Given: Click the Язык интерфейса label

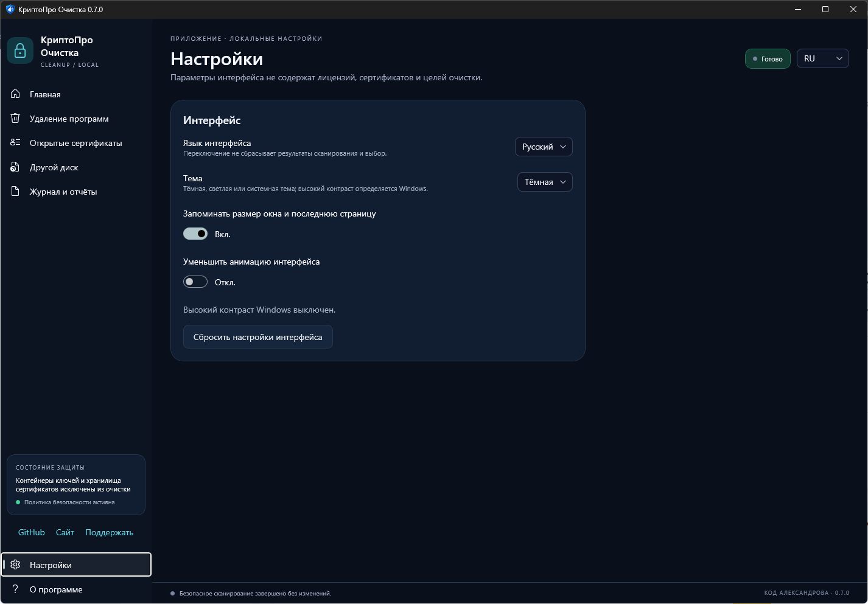Looking at the screenshot, I should [x=217, y=143].
